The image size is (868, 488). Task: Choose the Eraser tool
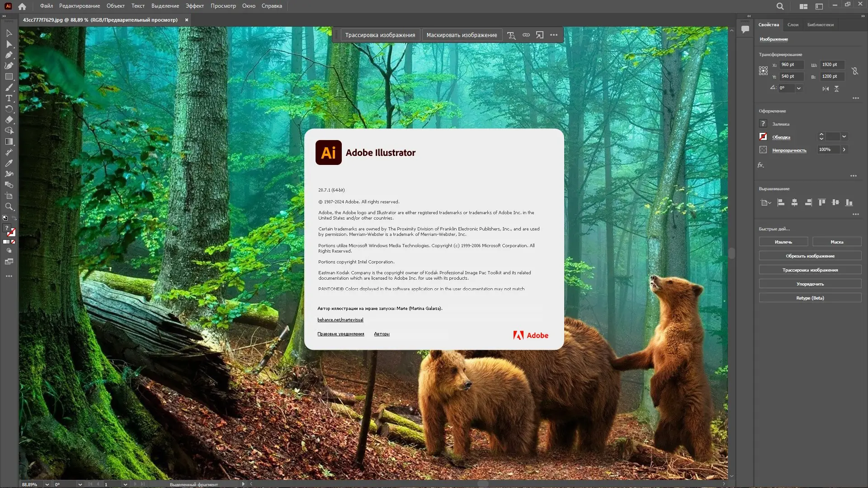pyautogui.click(x=9, y=120)
